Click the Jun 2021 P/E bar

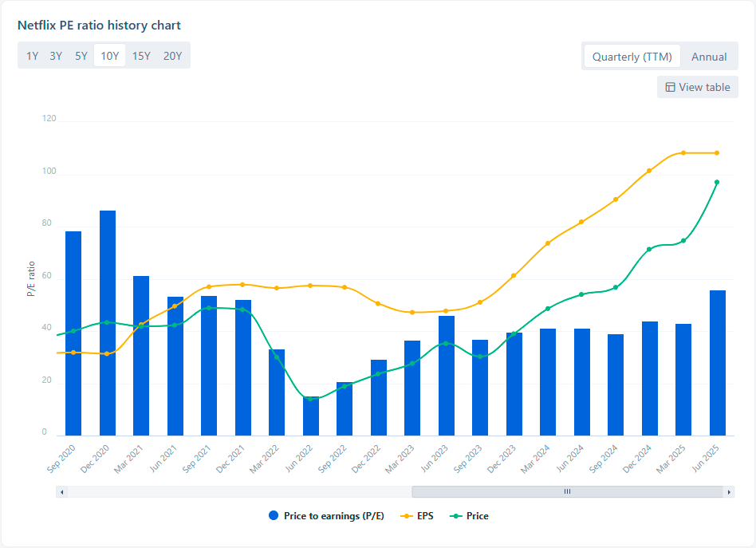point(175,366)
